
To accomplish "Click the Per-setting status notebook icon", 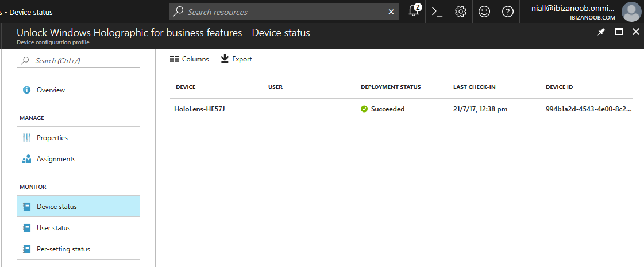I will [x=26, y=249].
